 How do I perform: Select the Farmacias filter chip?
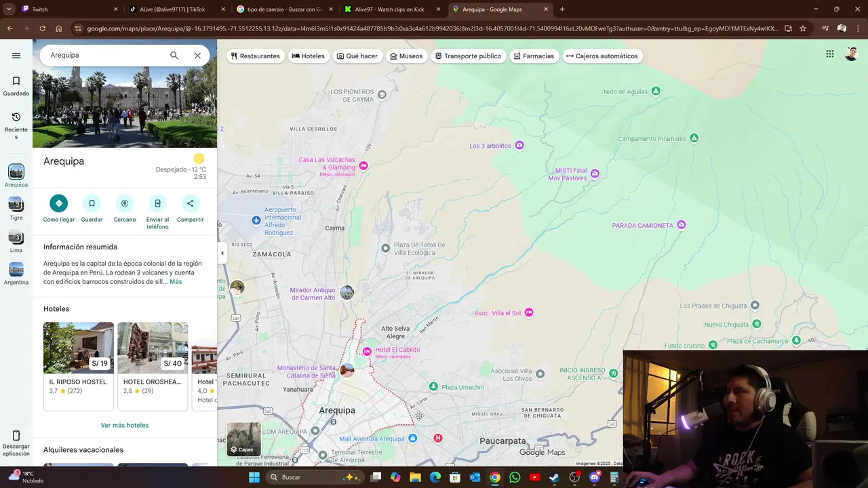[534, 56]
